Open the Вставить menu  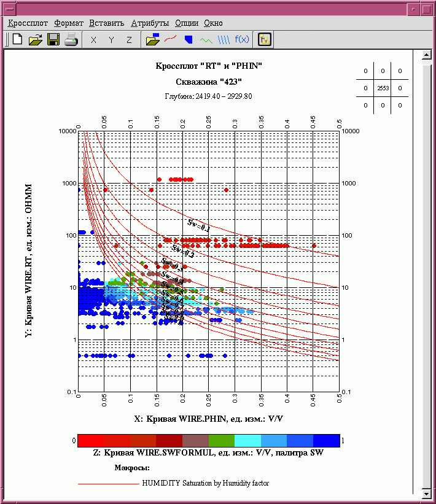106,23
